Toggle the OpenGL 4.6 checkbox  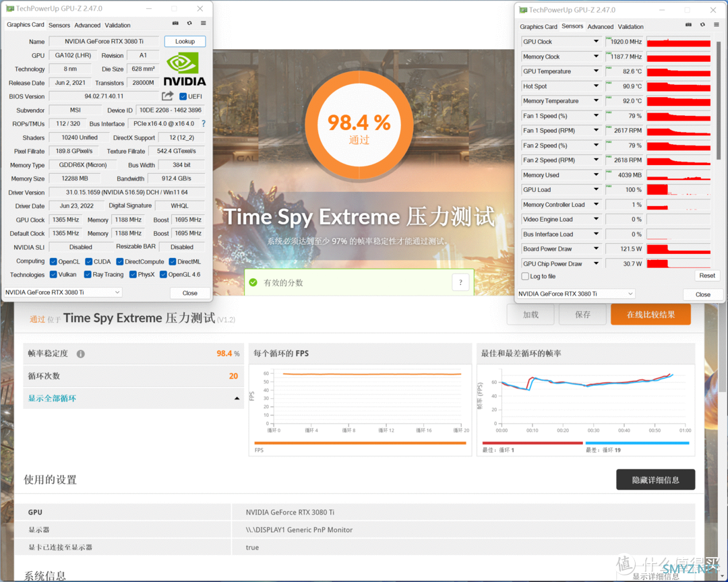[x=163, y=275]
